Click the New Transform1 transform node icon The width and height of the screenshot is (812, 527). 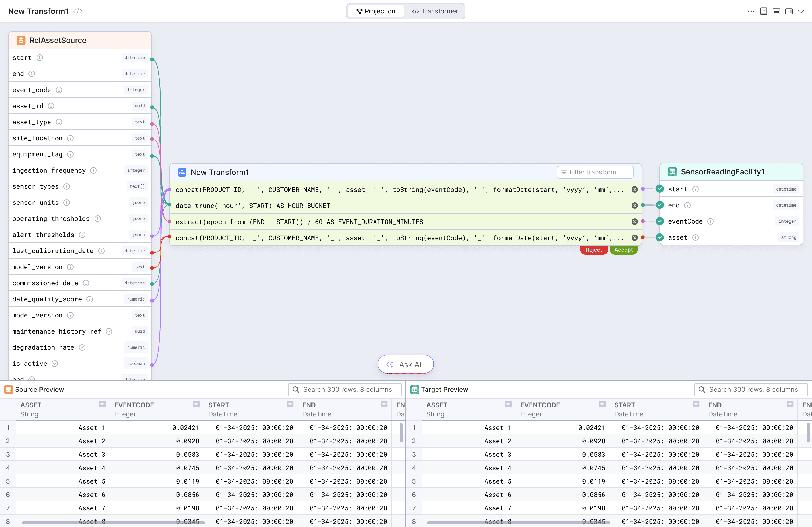[182, 172]
